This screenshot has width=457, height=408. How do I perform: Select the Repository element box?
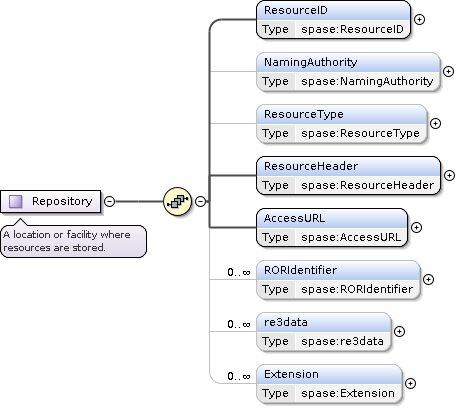[x=51, y=201]
